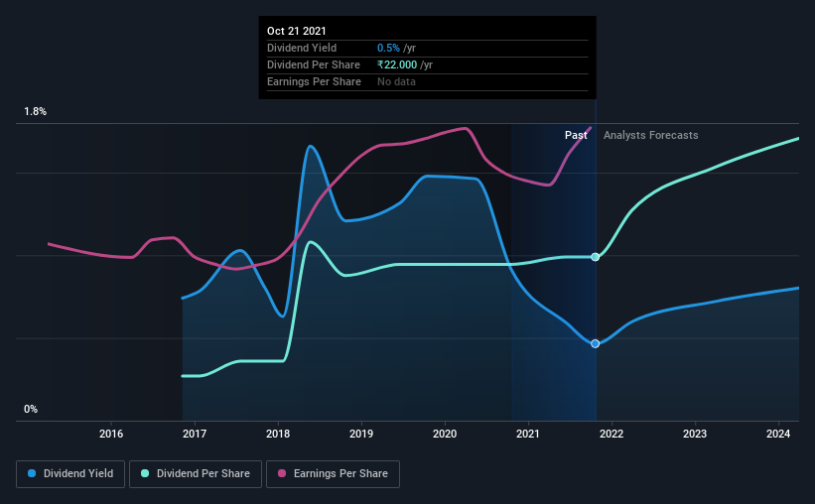Screen dimensions: 815x504
Task: Click the tooltip Dividend Yield row label
Action: [x=302, y=48]
